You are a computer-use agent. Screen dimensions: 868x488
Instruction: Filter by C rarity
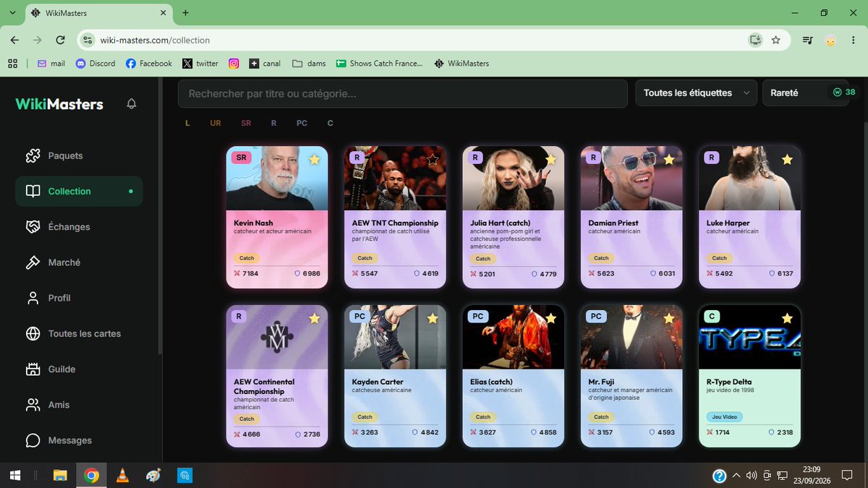[331, 123]
